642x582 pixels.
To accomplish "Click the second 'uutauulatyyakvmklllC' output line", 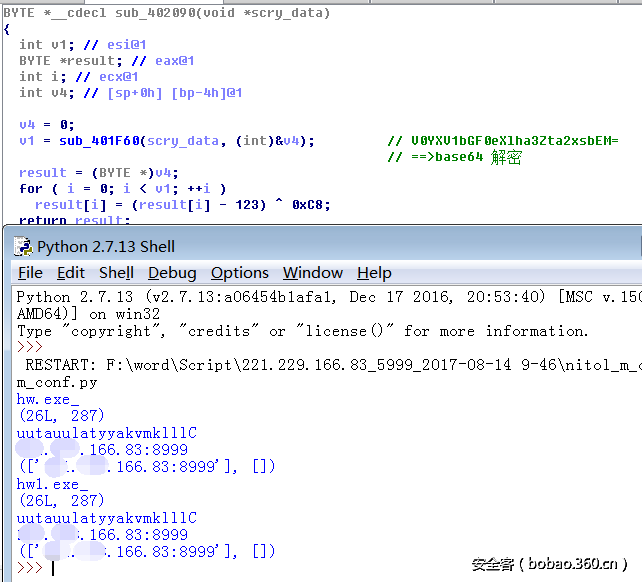I will [106, 518].
